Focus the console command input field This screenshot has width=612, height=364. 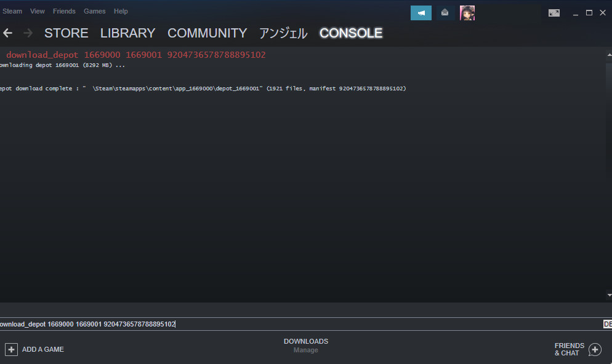click(x=301, y=324)
